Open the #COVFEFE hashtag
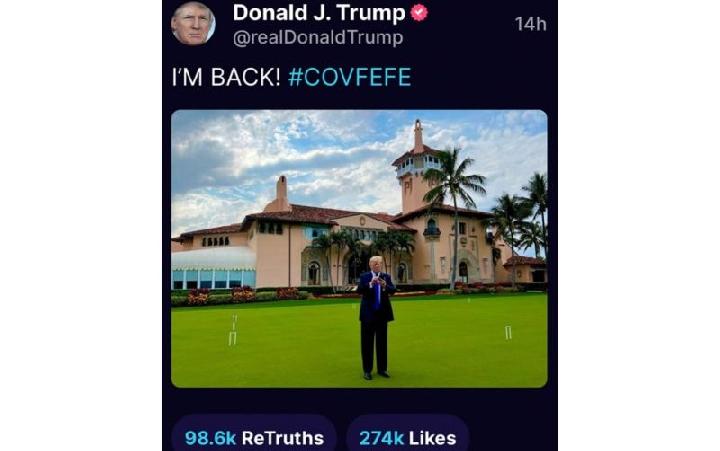Screen dimensions: 720x451 click(349, 78)
